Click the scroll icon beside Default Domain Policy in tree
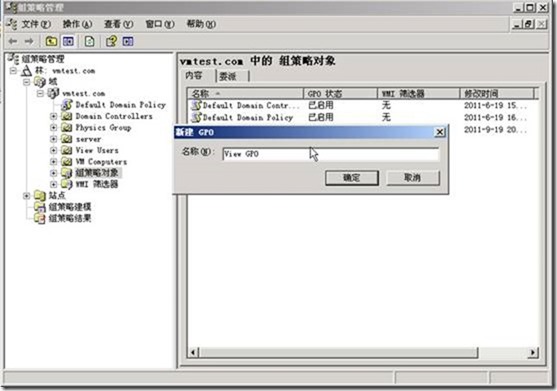 [x=66, y=105]
